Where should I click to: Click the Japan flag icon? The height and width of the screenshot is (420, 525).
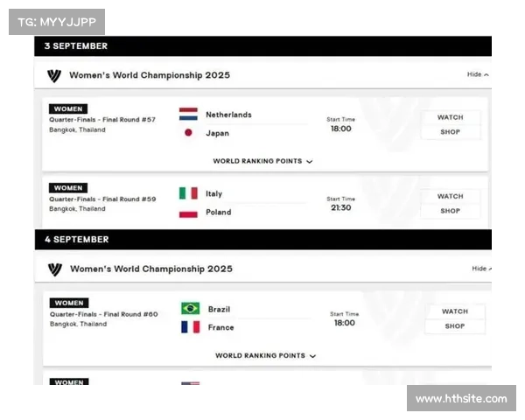click(x=188, y=133)
